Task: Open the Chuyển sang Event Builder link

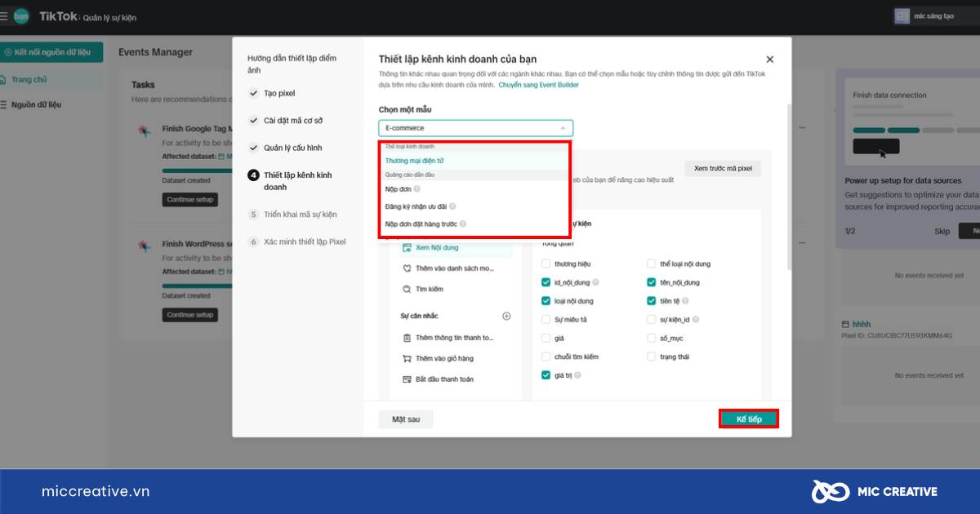Action: 538,85
